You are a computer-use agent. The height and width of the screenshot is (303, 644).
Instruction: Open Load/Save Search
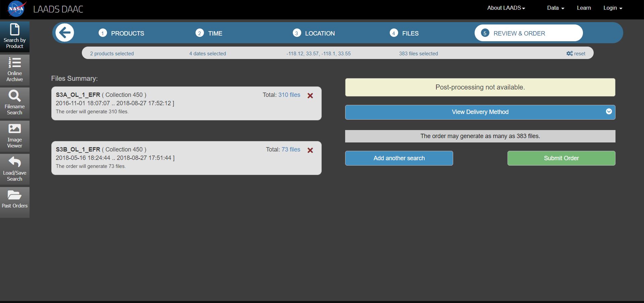(15, 169)
